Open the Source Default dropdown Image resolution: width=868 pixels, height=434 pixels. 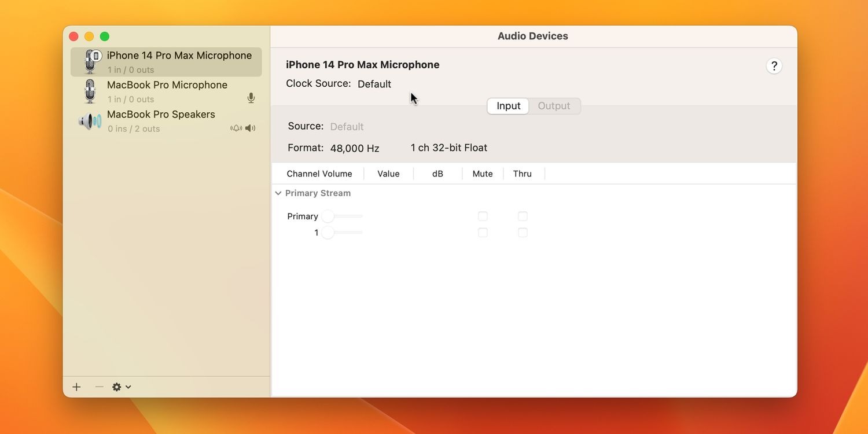[x=347, y=127]
